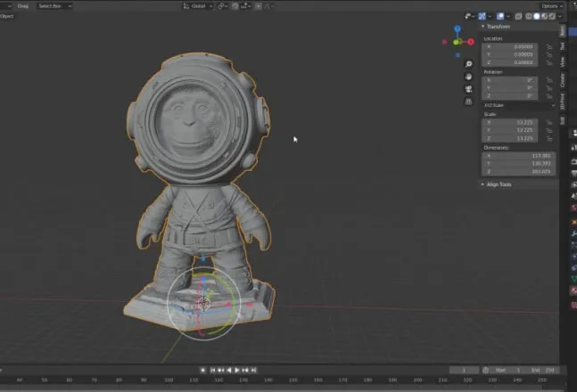Click Location X value field
Viewport: 577px width, 392px height.
(509, 46)
